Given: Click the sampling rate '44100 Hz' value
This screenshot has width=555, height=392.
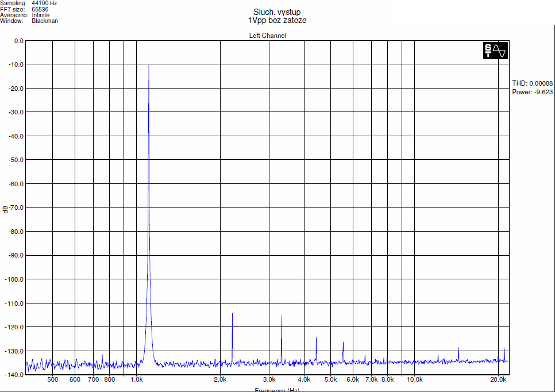Looking at the screenshot, I should coord(44,3).
